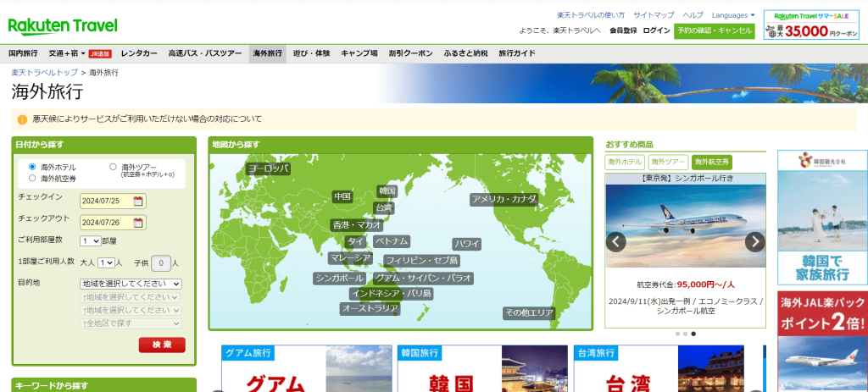868x392 pixels.
Task: Switch to the 海外航空券 recommendation tab
Action: click(711, 162)
